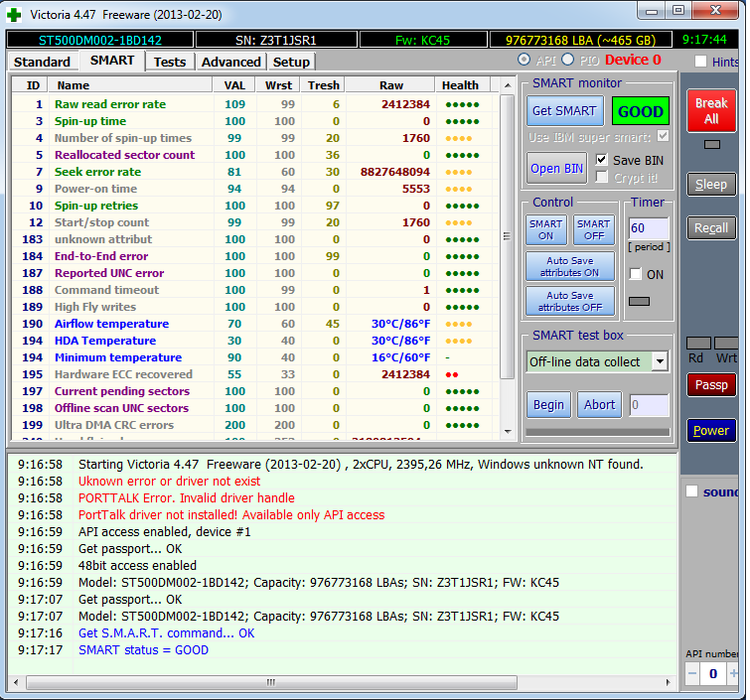The height and width of the screenshot is (700, 750).
Task: Switch to the Tests tab
Action: tap(169, 62)
